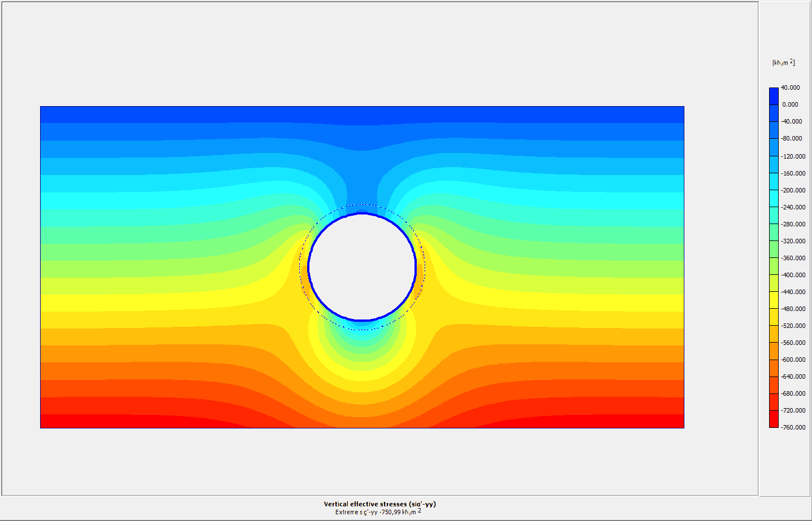The height and width of the screenshot is (521, 812).
Task: Click the Extreme sig'-yy -750,99 value text
Action: (378, 512)
